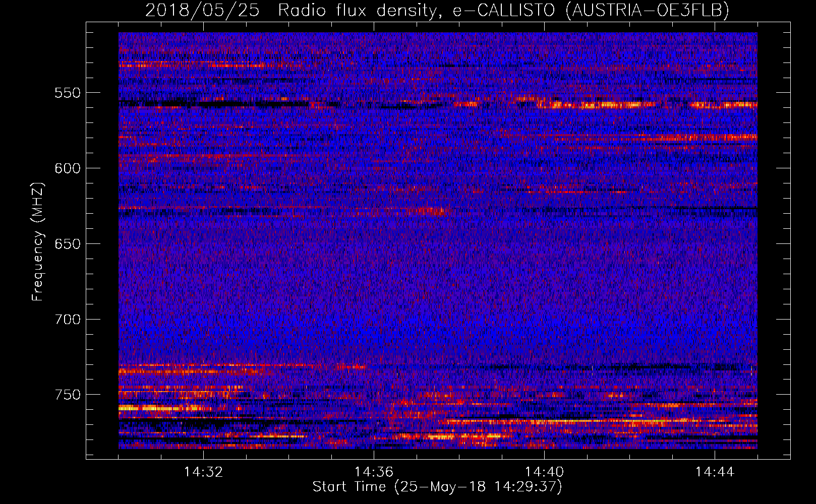Select the 750 frequency tick label
The width and height of the screenshot is (816, 504).
tap(68, 395)
